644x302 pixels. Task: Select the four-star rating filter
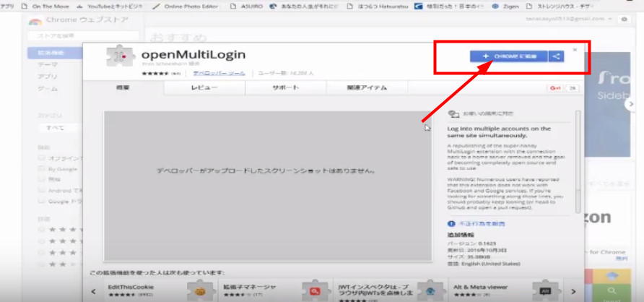tap(41, 241)
